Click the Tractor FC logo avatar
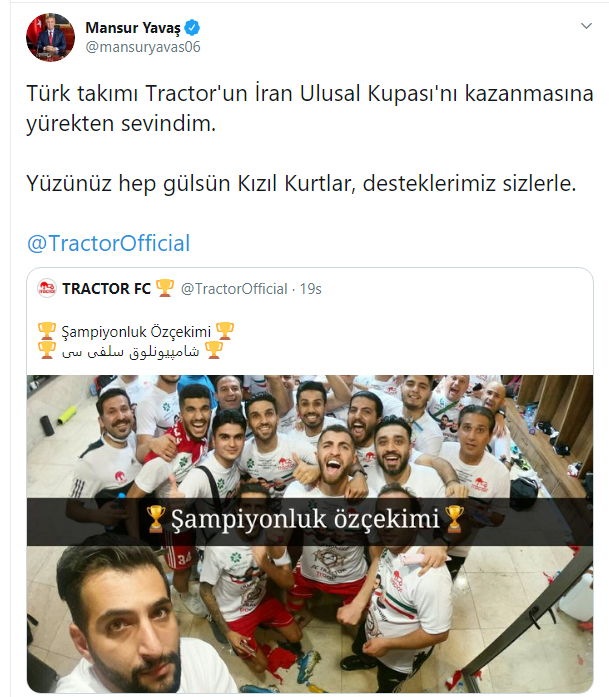 click(47, 288)
